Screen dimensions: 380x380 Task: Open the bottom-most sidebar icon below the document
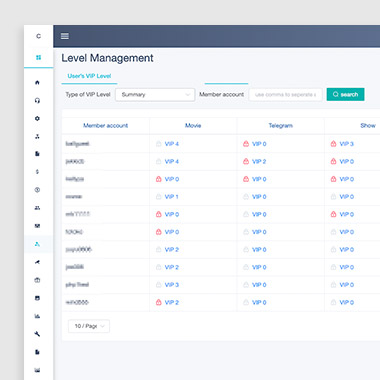[37, 370]
